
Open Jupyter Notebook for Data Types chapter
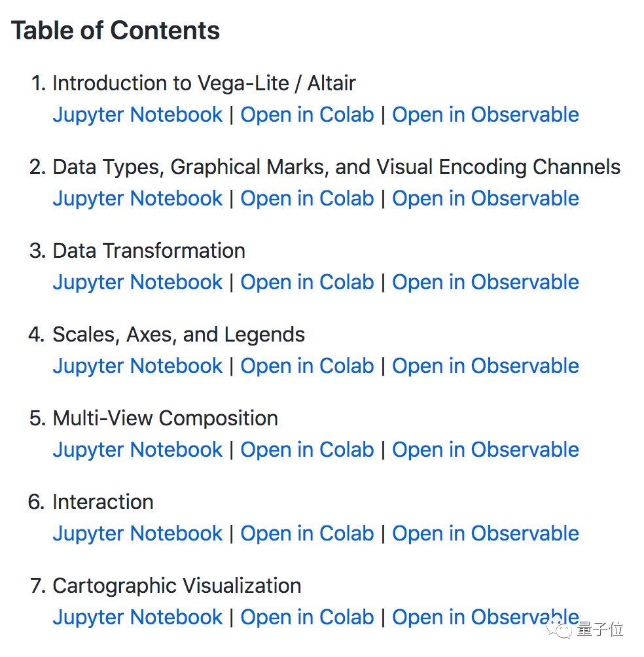pos(137,198)
